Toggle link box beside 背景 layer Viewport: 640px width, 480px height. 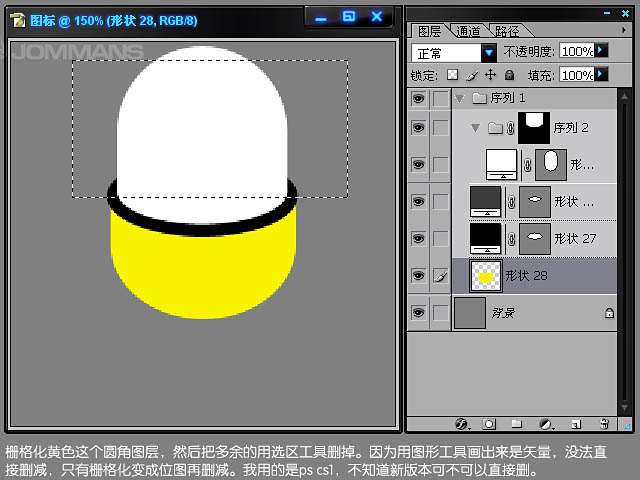tap(440, 313)
